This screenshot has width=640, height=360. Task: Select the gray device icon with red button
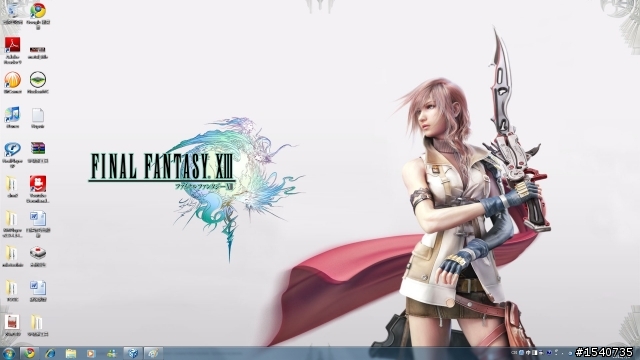click(38, 253)
